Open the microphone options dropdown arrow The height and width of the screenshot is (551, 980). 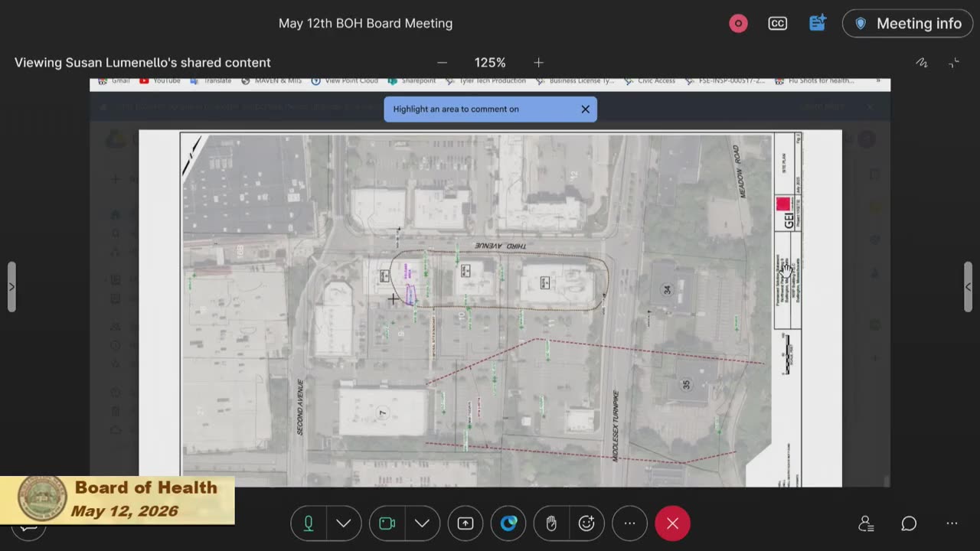coord(344,523)
